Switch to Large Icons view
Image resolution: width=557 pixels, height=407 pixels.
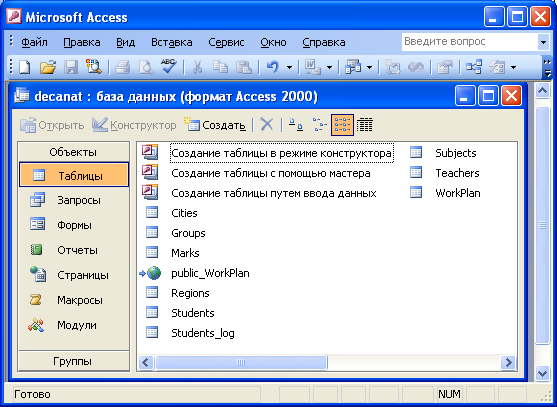[296, 125]
